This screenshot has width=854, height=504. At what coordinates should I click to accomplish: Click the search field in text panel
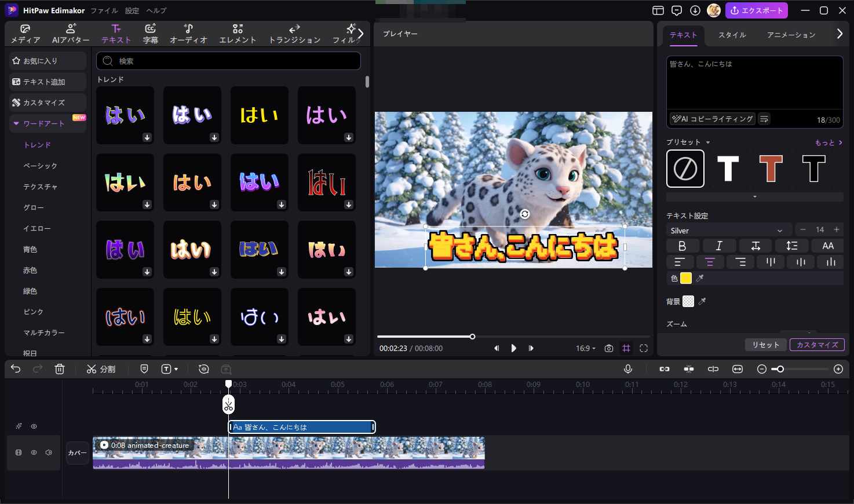click(228, 61)
